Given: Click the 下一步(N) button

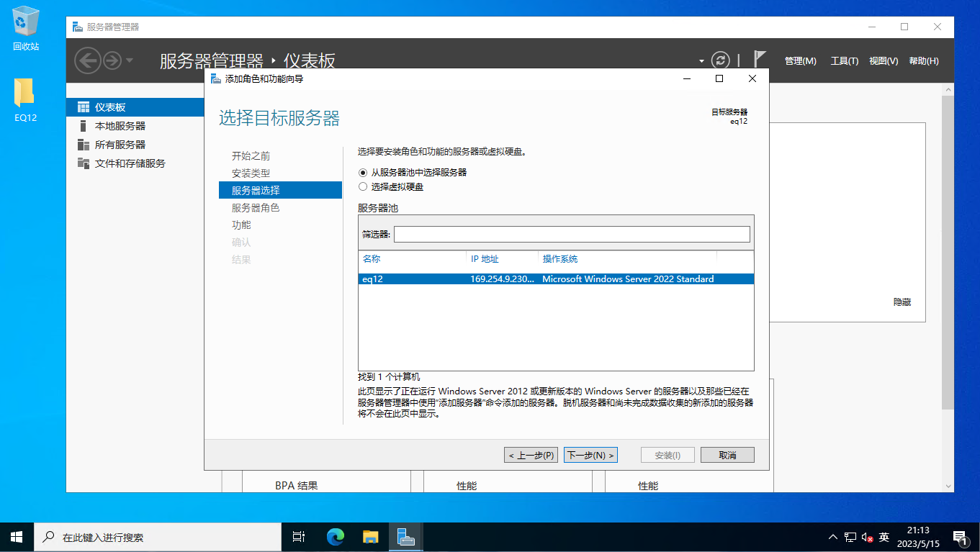Looking at the screenshot, I should point(590,455).
